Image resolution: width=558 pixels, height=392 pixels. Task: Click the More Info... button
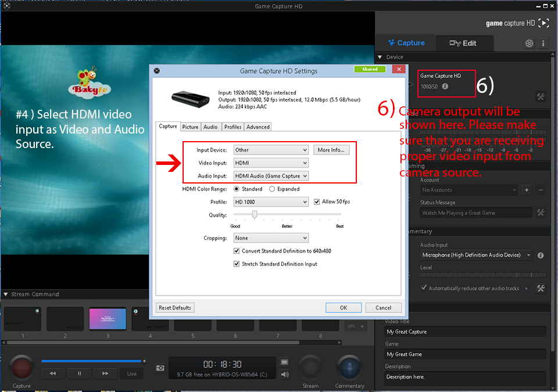click(x=331, y=150)
